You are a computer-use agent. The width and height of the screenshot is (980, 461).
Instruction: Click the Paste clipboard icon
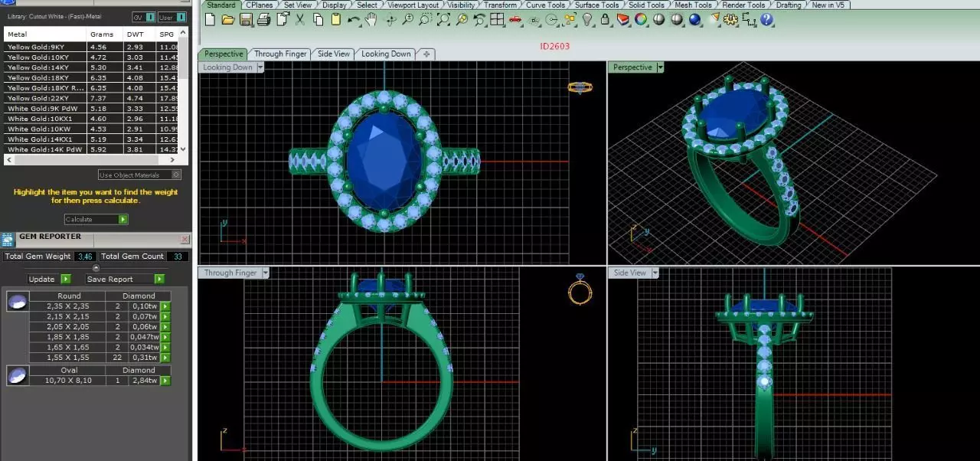pos(336,19)
